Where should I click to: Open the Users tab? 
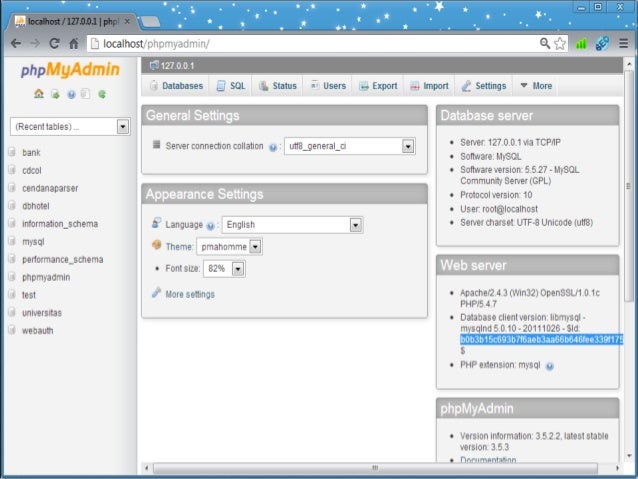point(328,85)
